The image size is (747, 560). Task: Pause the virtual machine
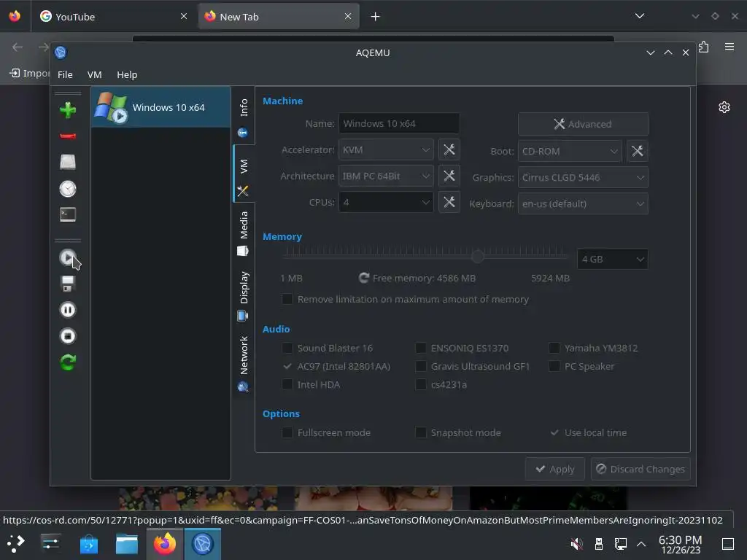point(68,310)
